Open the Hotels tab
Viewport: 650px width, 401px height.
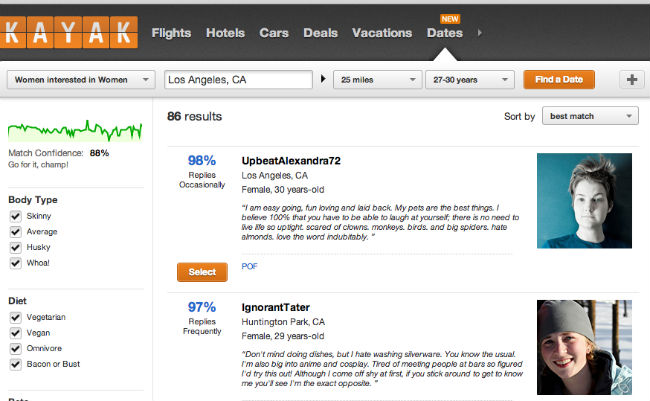click(226, 33)
